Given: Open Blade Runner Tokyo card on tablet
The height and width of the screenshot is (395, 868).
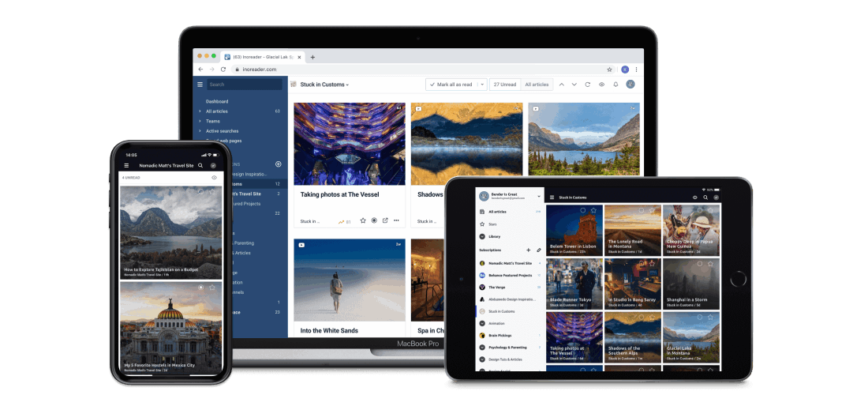Looking at the screenshot, I should click(574, 283).
